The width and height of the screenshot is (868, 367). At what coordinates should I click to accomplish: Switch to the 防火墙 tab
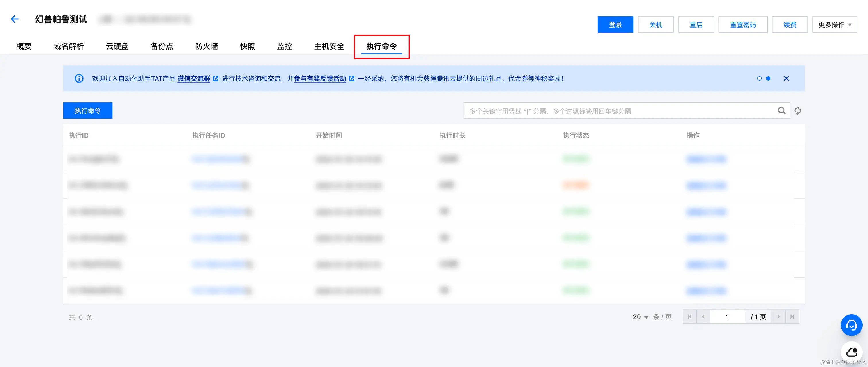207,46
